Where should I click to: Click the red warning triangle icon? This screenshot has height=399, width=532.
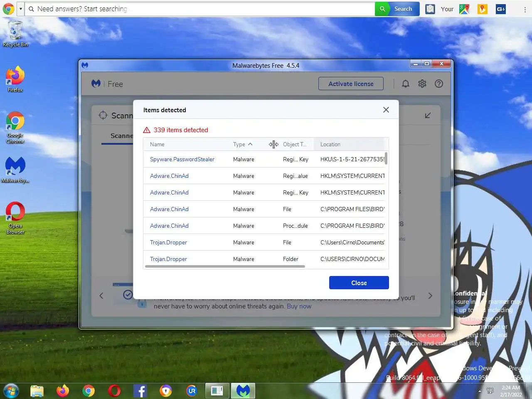[147, 130]
